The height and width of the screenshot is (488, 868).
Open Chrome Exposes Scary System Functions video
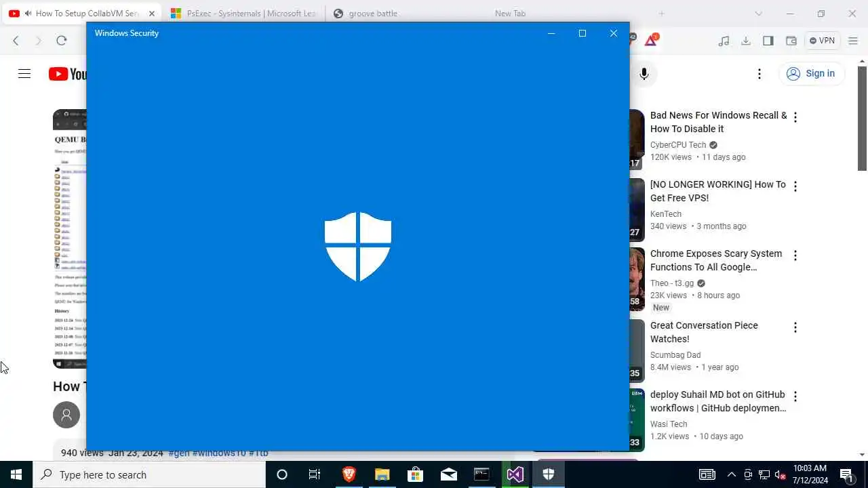coord(716,260)
